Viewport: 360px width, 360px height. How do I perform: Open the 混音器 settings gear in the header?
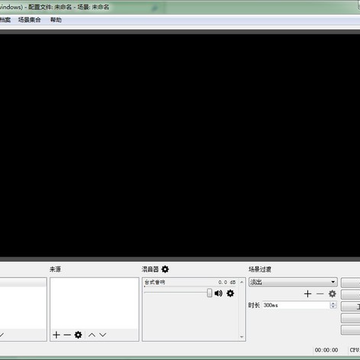click(x=165, y=269)
